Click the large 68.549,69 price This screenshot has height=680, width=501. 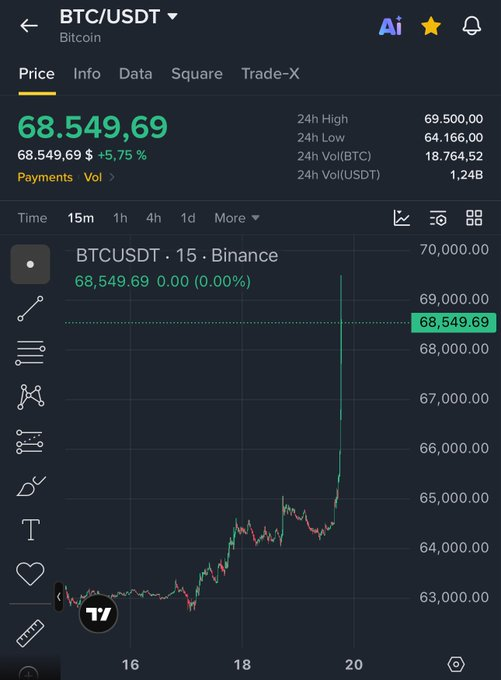(x=92, y=127)
